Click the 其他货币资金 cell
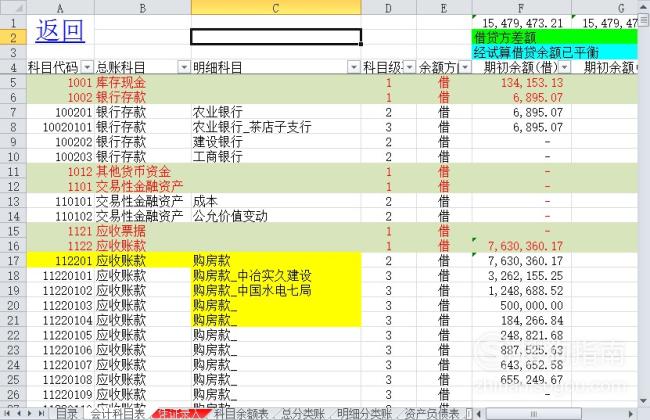The height and width of the screenshot is (420, 650). click(143, 172)
